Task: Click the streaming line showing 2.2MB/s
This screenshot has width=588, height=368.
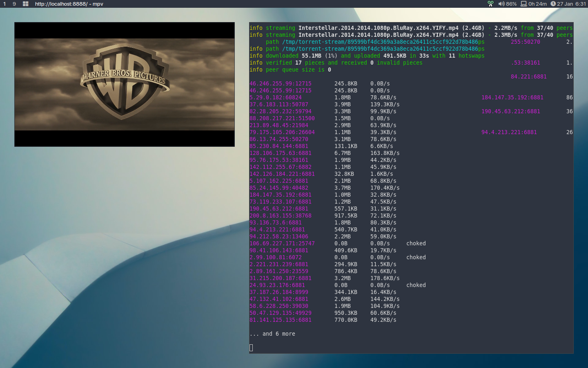Action: [411, 28]
